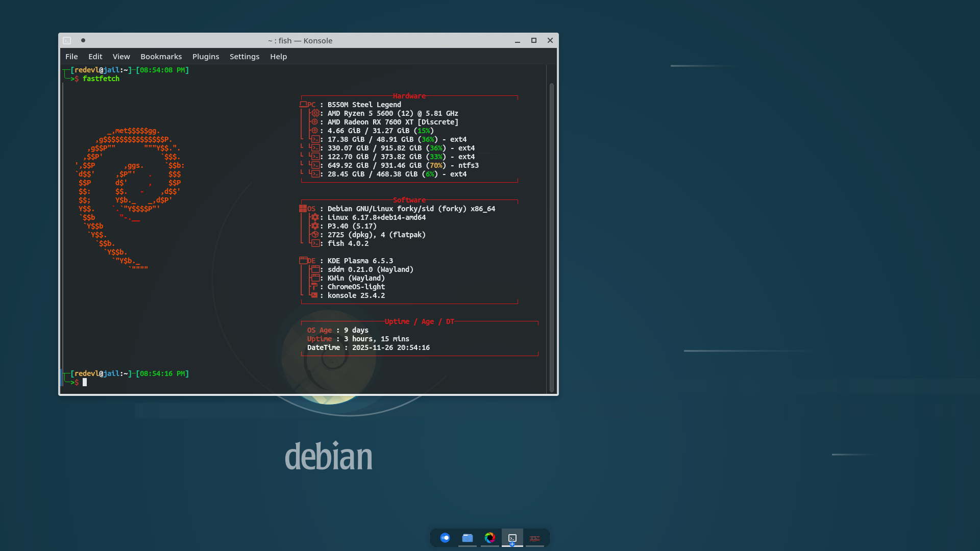Screen dimensions: 980x551
Task: Click the Konsole terminal icon in the dock
Action: (512, 538)
